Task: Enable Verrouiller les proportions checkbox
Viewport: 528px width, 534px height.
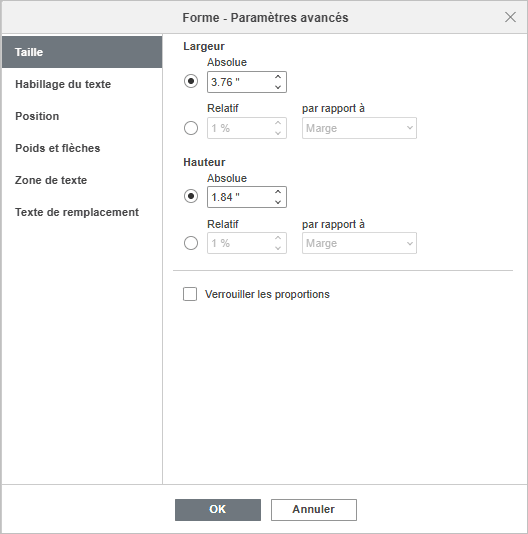Action: click(190, 294)
